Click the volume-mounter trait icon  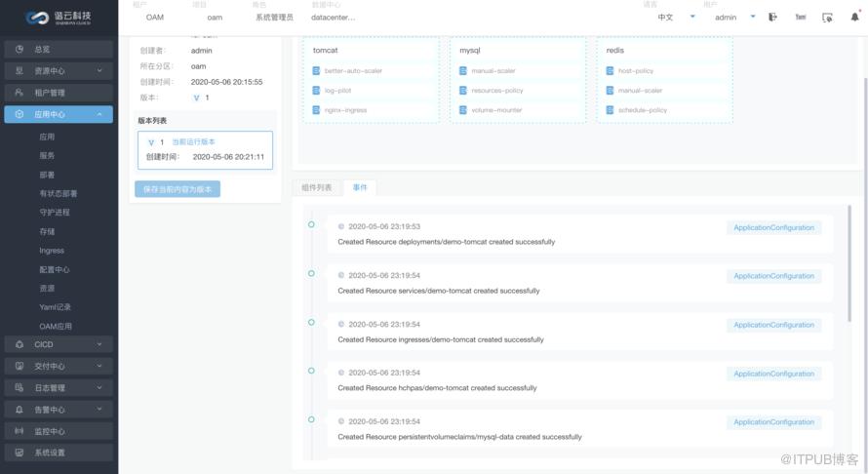tap(463, 110)
